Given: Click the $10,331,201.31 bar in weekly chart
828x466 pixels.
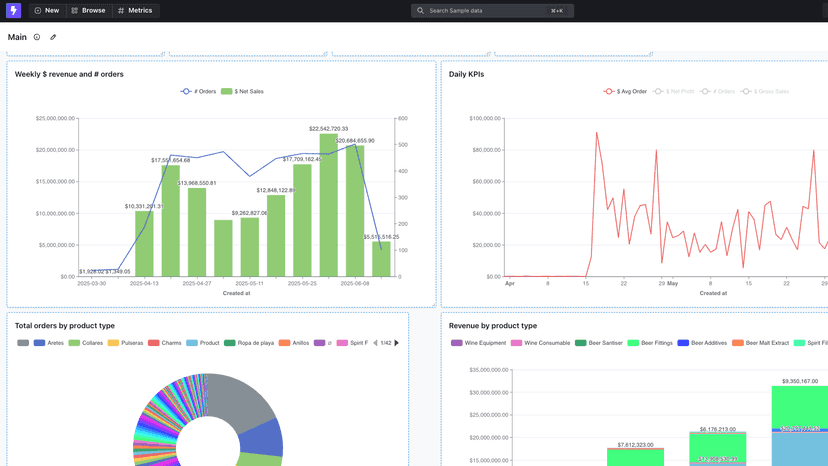Looking at the screenshot, I should pyautogui.click(x=144, y=244).
